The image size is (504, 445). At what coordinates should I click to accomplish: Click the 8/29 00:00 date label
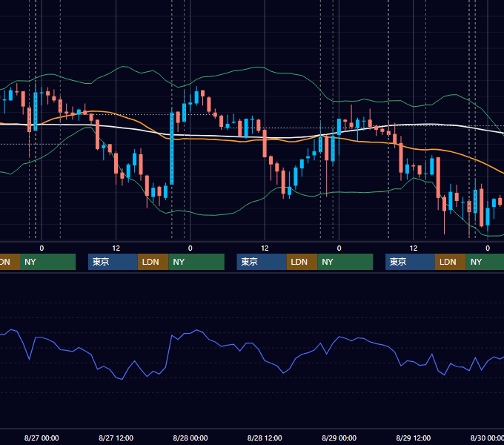point(339,438)
